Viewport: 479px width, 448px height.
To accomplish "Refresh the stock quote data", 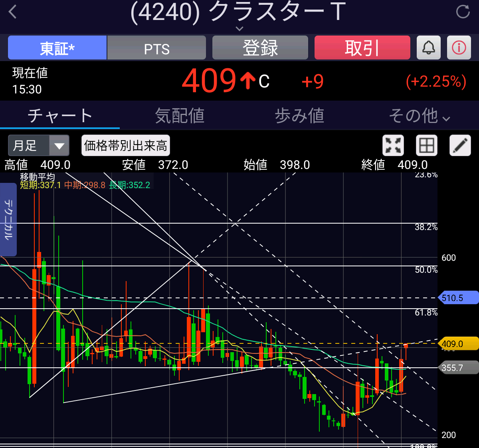I will point(463,12).
